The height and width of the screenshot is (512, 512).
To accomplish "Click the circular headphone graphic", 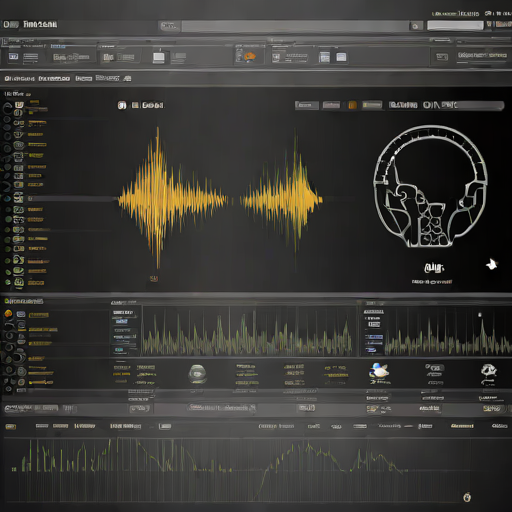I will click(x=430, y=186).
